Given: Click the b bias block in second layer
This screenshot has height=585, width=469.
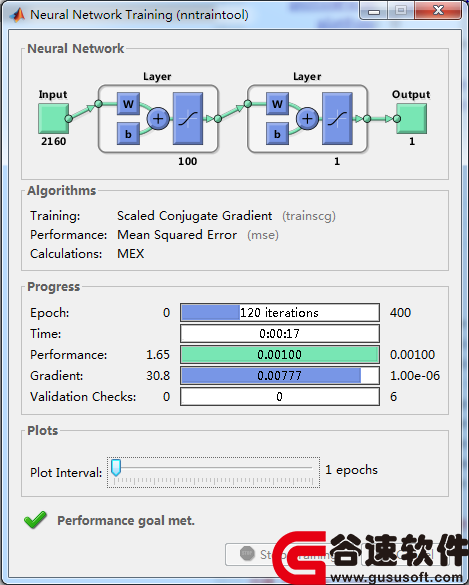Looking at the screenshot, I should [277, 134].
